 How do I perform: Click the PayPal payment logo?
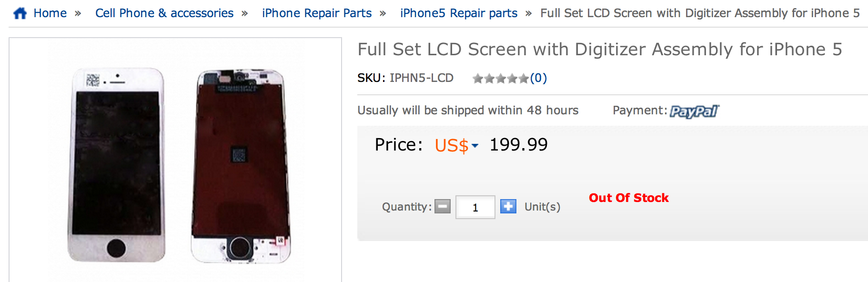pos(694,111)
